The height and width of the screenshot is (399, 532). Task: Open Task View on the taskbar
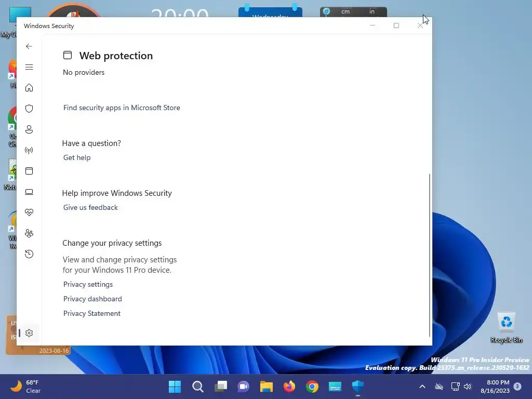click(x=220, y=387)
